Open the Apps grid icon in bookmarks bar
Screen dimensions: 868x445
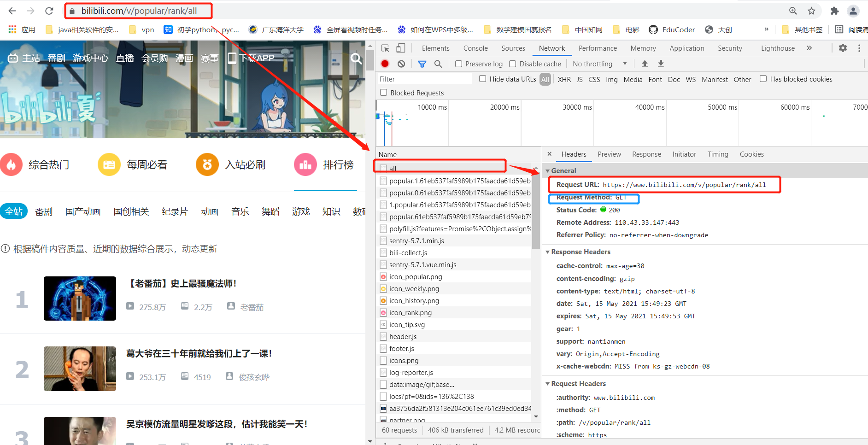tap(12, 29)
